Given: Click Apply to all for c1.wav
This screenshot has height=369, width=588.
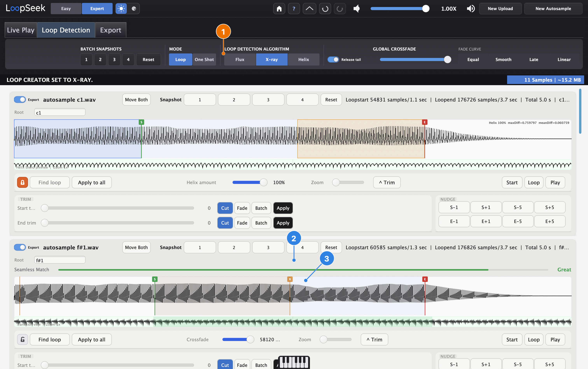Looking at the screenshot, I should pos(92,182).
